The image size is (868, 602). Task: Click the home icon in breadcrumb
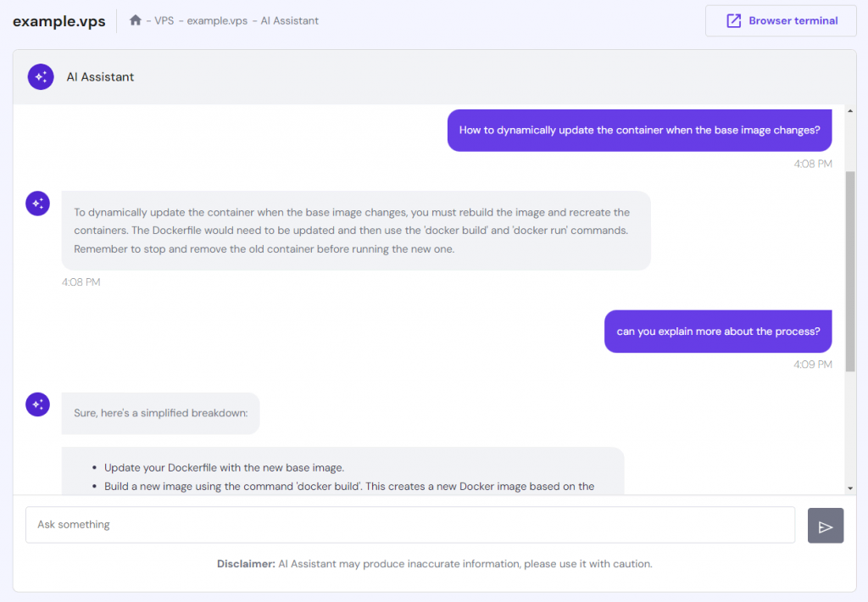coord(136,20)
